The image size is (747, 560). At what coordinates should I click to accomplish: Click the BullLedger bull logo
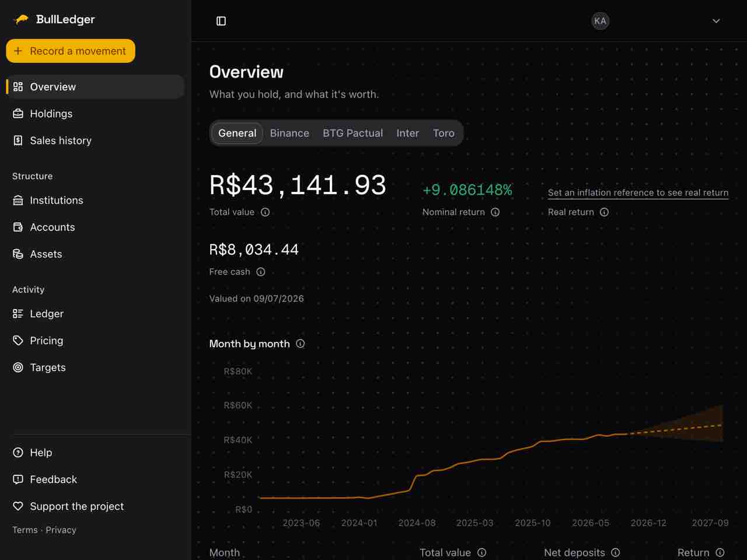(x=21, y=19)
